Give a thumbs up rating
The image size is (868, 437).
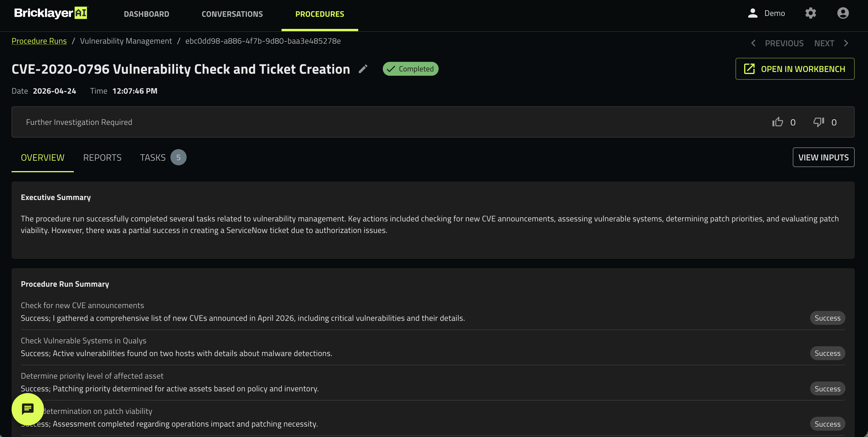pos(777,122)
